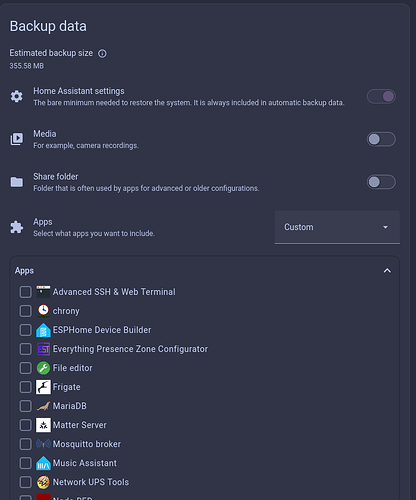416x500 pixels.
Task: Click the Home Assistant settings gear icon
Action: 17,96
